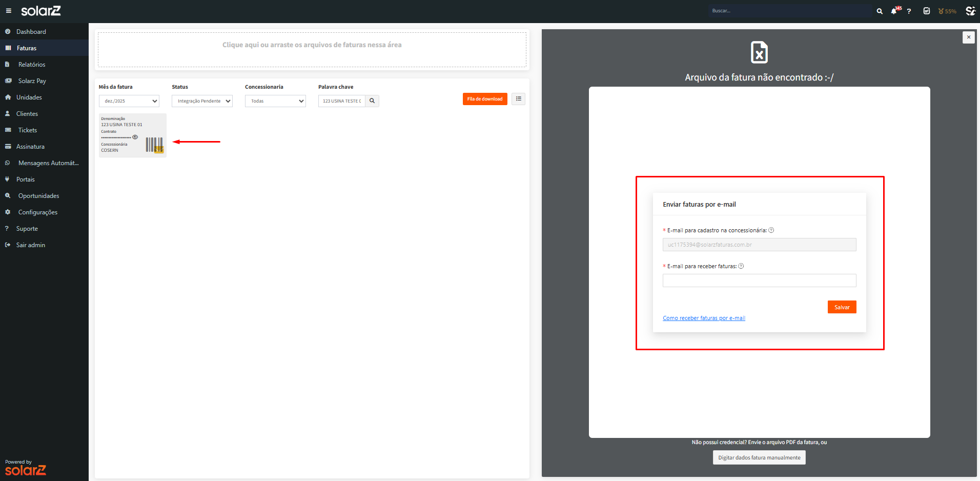The width and height of the screenshot is (980, 481).
Task: Click the top bar search magnifier icon
Action: [880, 11]
